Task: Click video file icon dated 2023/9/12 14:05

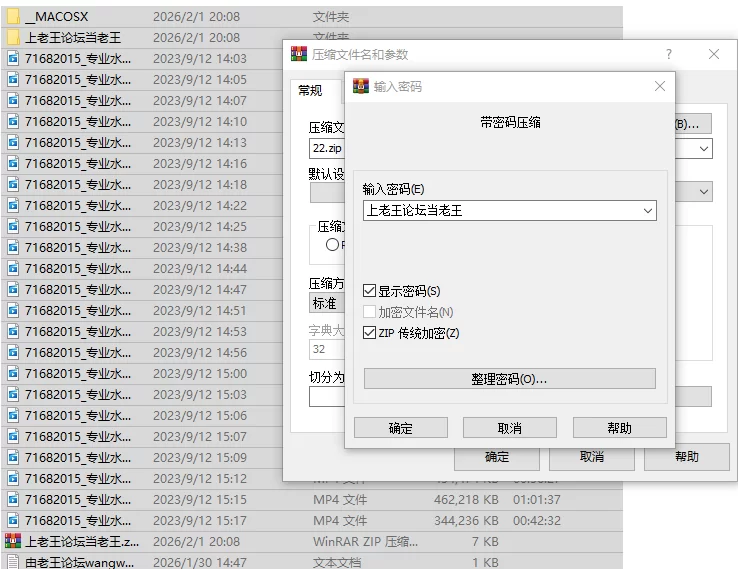Action: click(13, 79)
